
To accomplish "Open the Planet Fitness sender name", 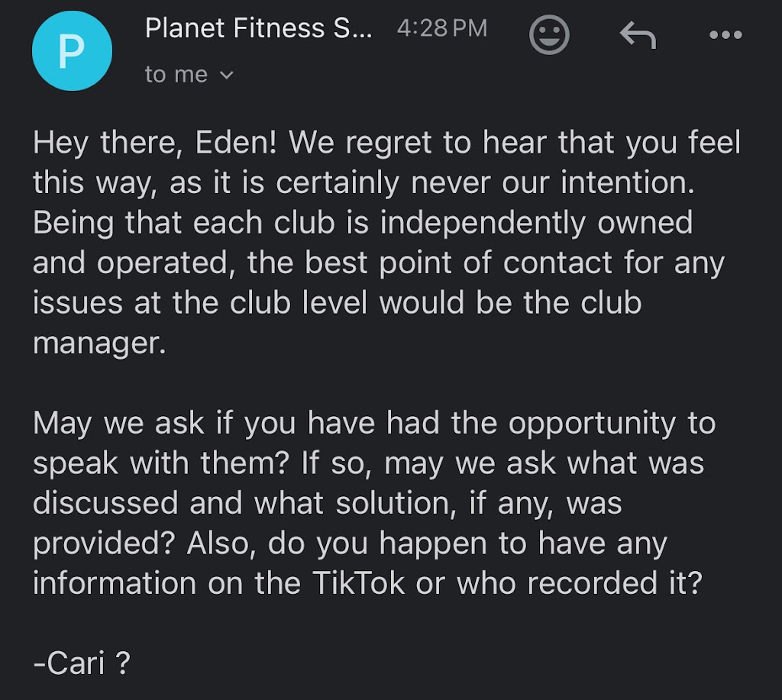I will [x=258, y=29].
